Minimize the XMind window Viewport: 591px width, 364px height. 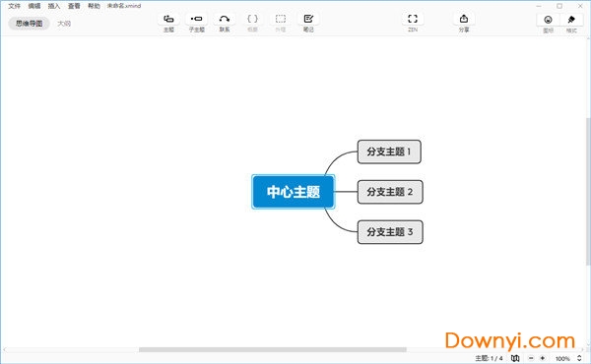pyautogui.click(x=539, y=6)
